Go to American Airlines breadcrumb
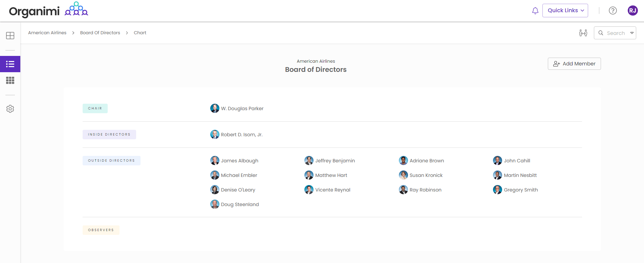This screenshot has height=263, width=644. click(47, 33)
